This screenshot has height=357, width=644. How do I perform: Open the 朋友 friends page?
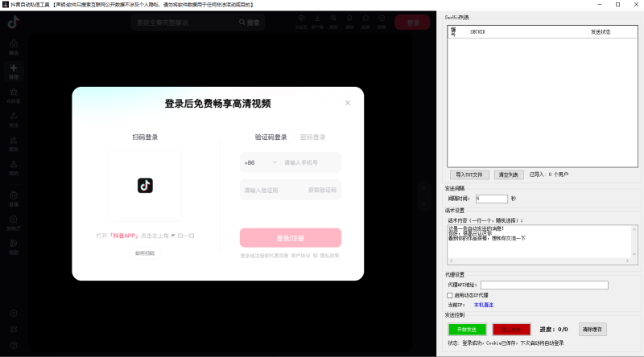click(x=14, y=144)
